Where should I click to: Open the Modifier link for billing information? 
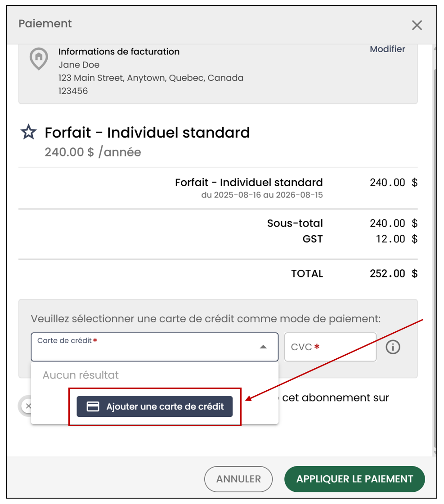(x=387, y=49)
